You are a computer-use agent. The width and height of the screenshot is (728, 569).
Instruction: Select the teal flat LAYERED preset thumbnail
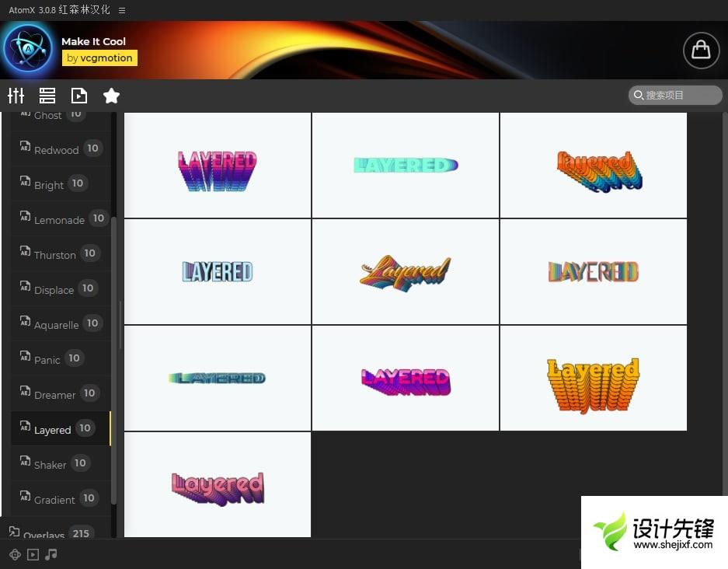405,165
